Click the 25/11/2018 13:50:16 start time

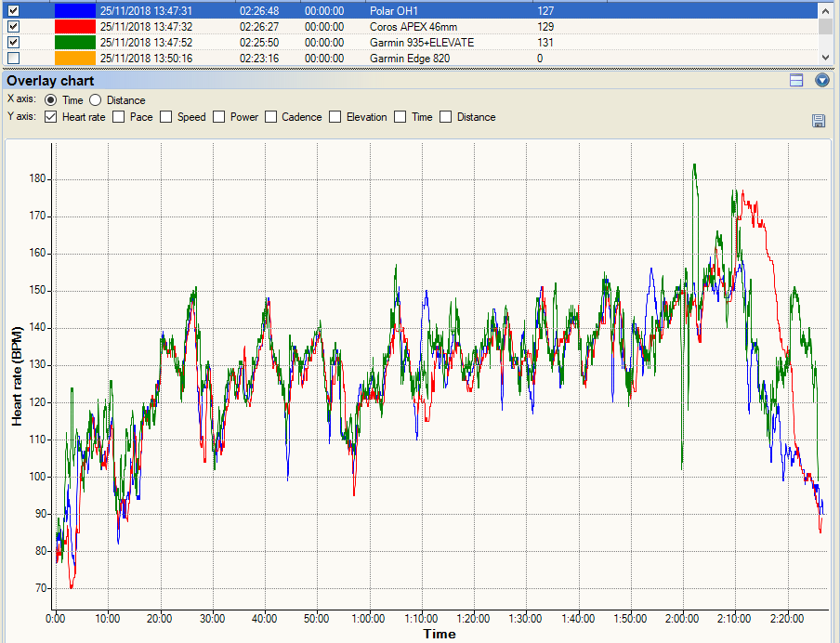[x=146, y=58]
